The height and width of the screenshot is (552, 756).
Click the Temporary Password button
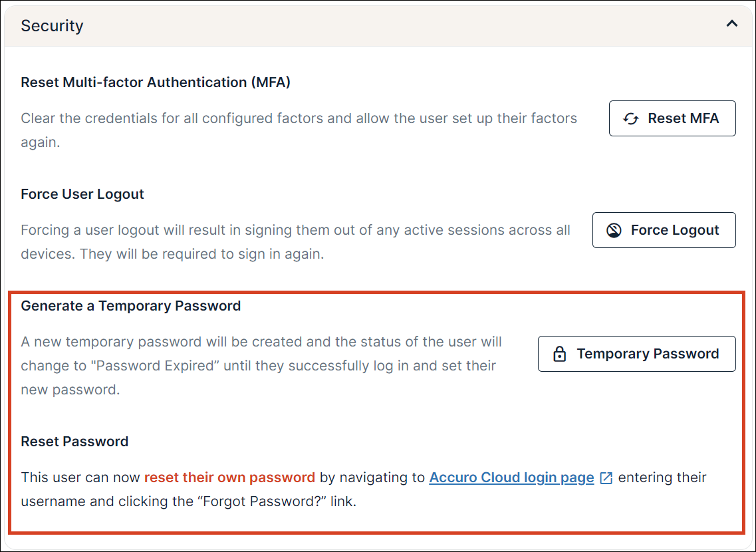(x=636, y=353)
